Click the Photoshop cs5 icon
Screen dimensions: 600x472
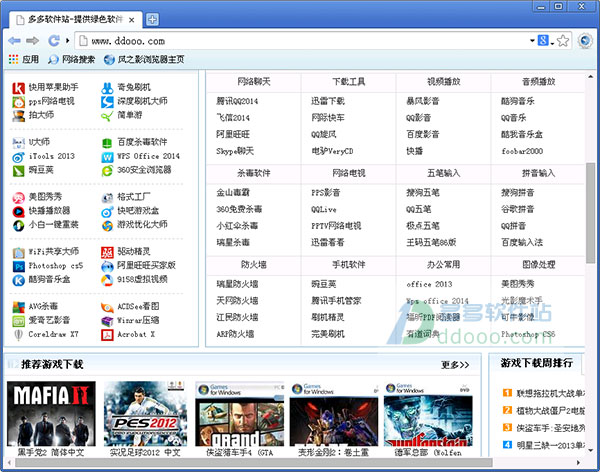(18, 266)
